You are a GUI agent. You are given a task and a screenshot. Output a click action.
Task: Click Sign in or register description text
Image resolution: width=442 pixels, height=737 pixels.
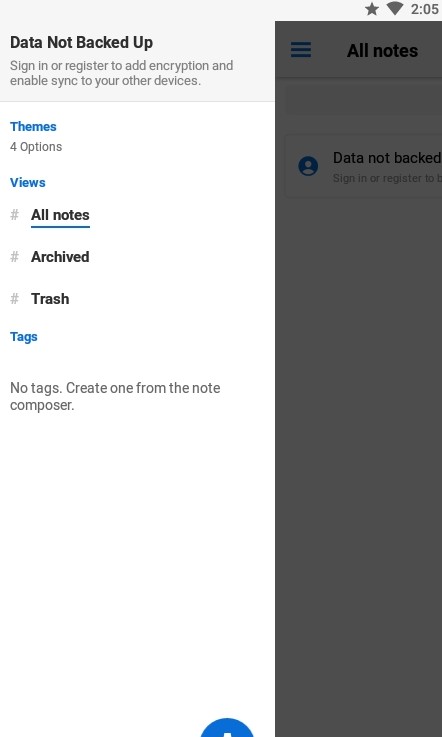point(121,73)
